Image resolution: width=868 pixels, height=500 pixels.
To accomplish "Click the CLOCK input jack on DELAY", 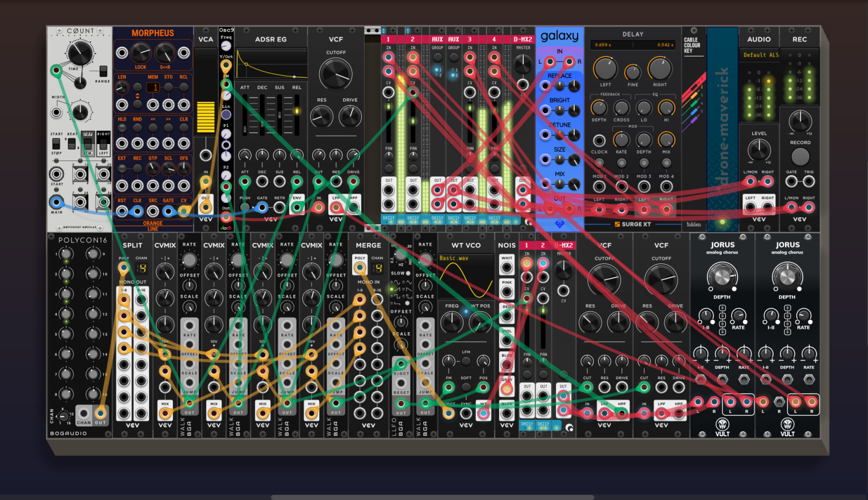I will point(599,141).
